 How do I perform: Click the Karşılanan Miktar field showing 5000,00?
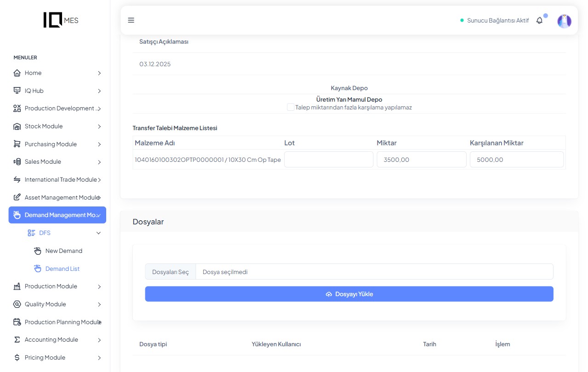click(516, 160)
